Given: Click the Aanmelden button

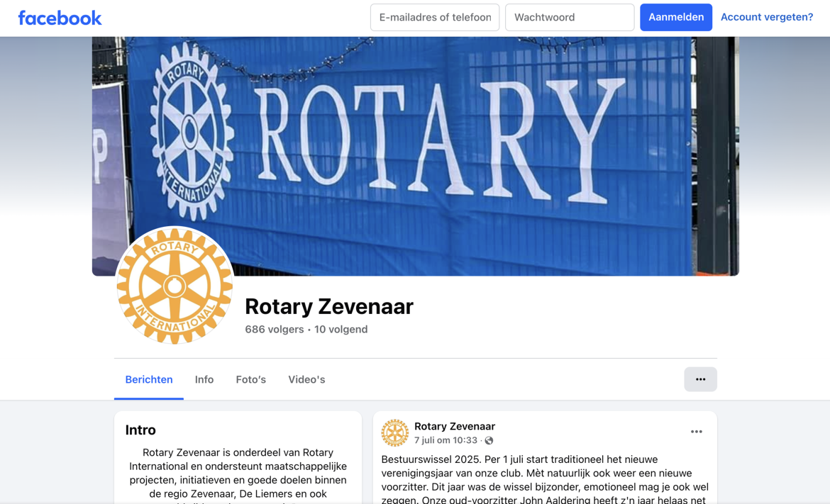Looking at the screenshot, I should click(x=676, y=17).
